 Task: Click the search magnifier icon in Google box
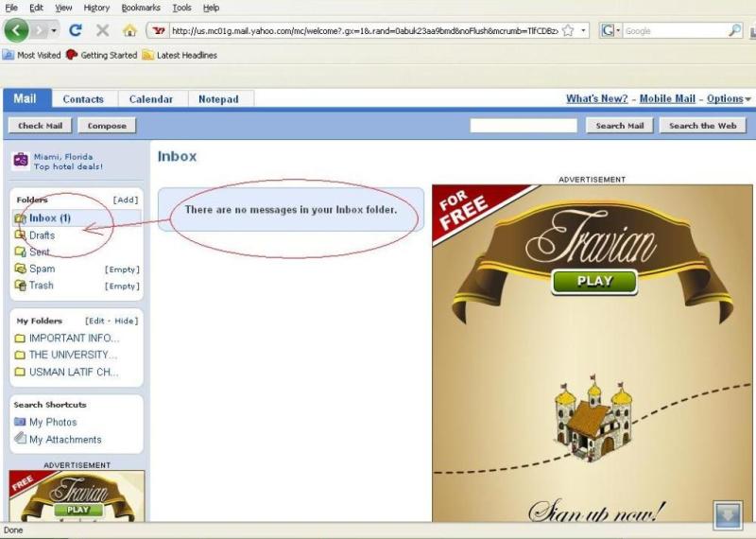[x=734, y=30]
